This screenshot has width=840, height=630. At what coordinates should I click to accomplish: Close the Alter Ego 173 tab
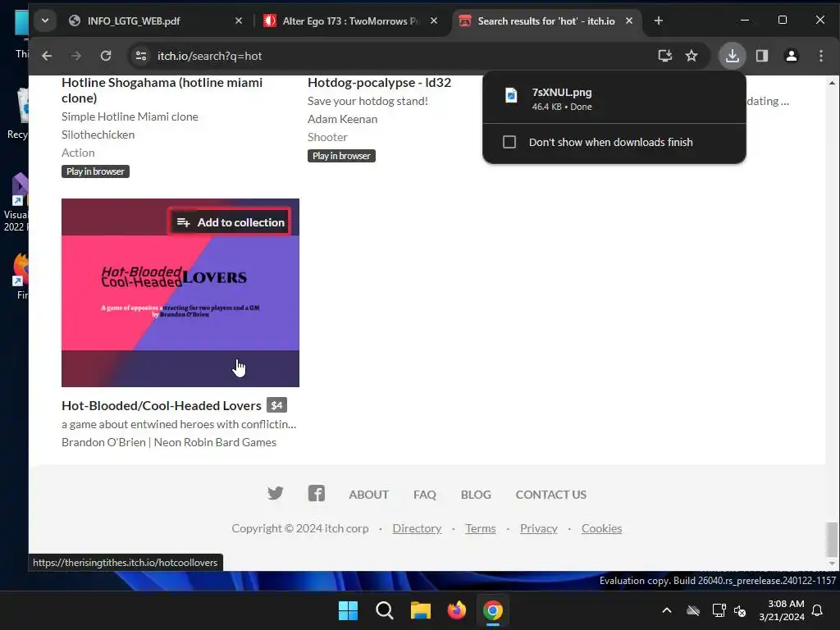pos(434,21)
